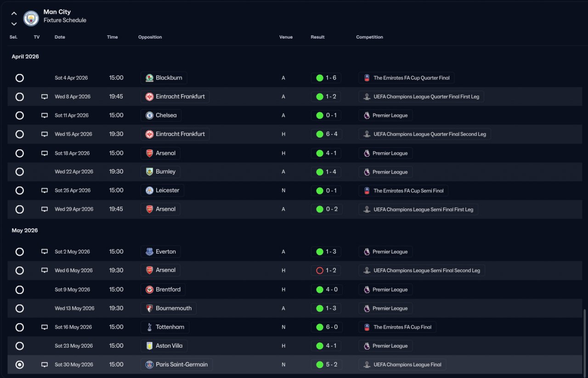Click the FA Cup Quarter Final trophy icon
The image size is (588, 378).
pyautogui.click(x=367, y=78)
